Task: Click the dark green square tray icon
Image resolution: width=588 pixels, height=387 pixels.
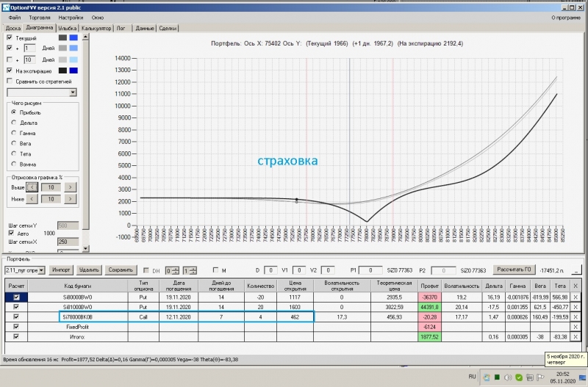Action: pos(497,377)
